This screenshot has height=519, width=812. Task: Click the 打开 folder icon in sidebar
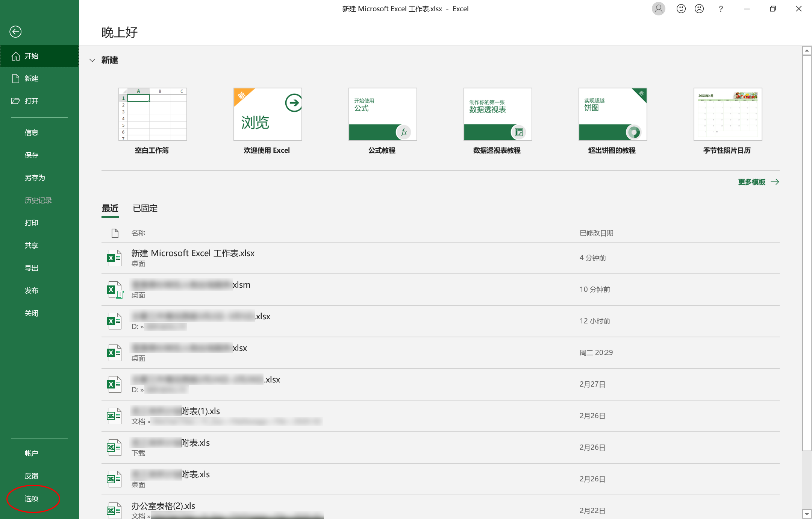[x=15, y=101]
